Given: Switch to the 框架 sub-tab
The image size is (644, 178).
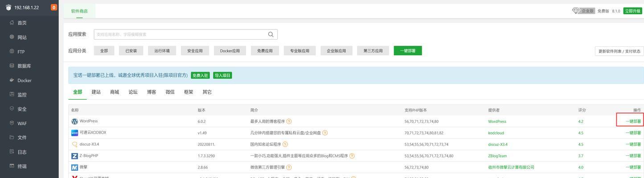Looking at the screenshot, I should coord(189,92).
